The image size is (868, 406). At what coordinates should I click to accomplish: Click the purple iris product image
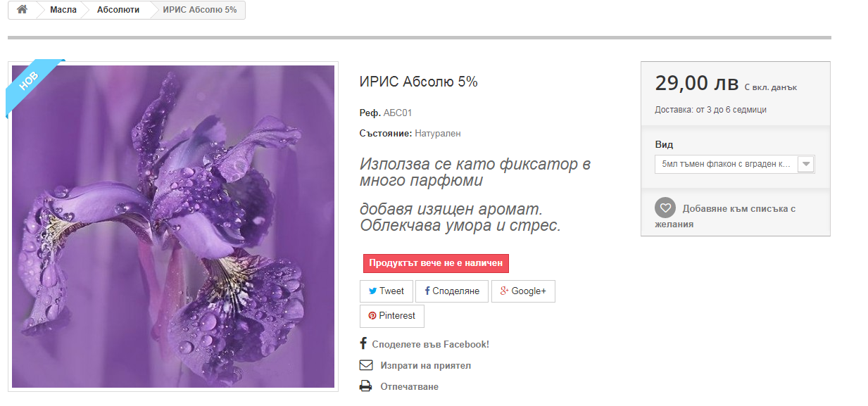173,227
